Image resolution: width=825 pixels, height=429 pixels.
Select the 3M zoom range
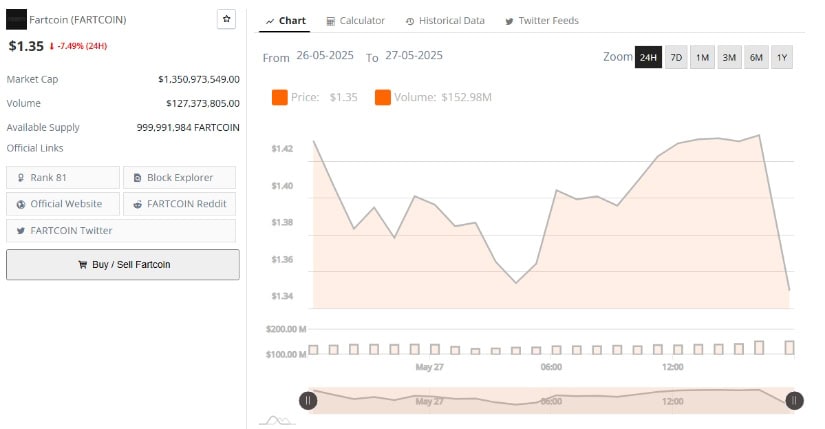pyautogui.click(x=729, y=57)
